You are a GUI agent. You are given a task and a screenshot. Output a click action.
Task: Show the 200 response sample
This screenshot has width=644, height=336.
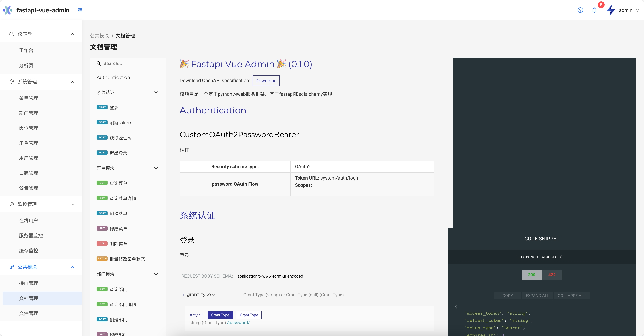coord(531,275)
